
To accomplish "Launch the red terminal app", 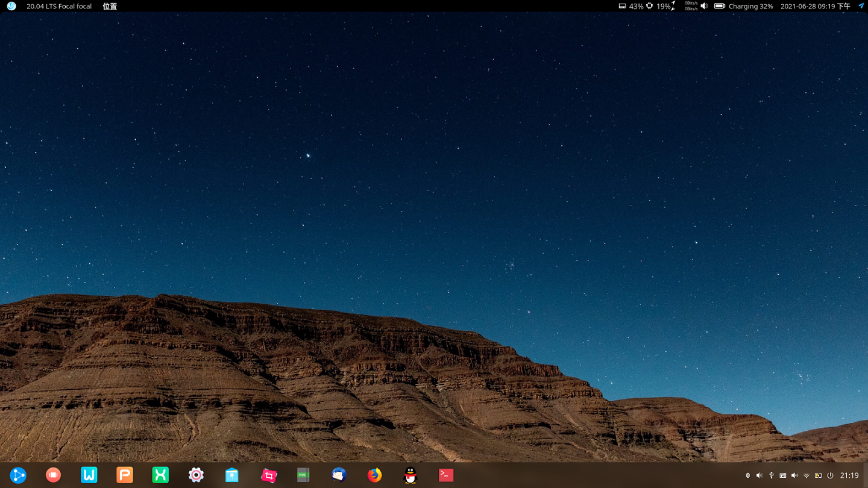I will pos(446,475).
